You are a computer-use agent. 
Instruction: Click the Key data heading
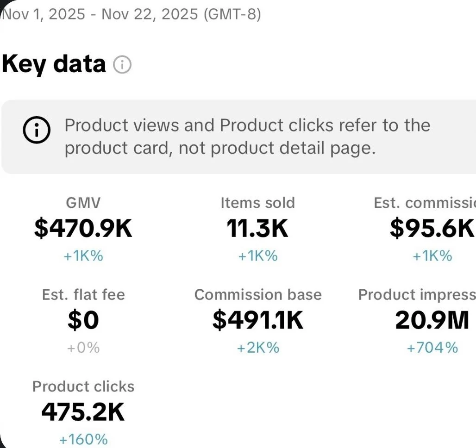tap(54, 64)
